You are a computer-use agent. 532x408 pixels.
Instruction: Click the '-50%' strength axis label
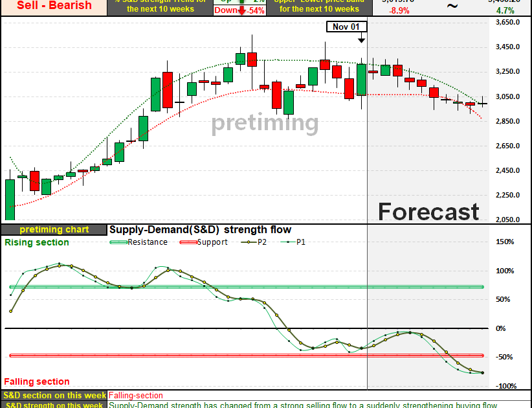504,357
